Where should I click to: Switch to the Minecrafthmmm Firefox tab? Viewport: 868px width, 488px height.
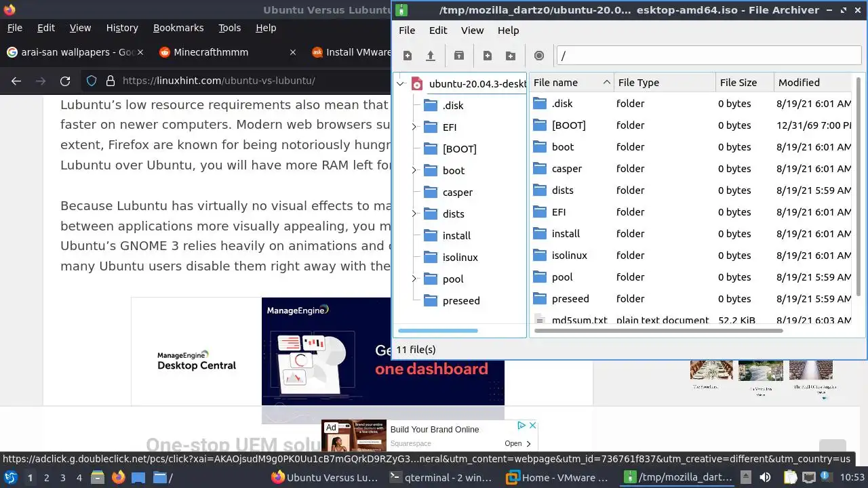click(228, 52)
